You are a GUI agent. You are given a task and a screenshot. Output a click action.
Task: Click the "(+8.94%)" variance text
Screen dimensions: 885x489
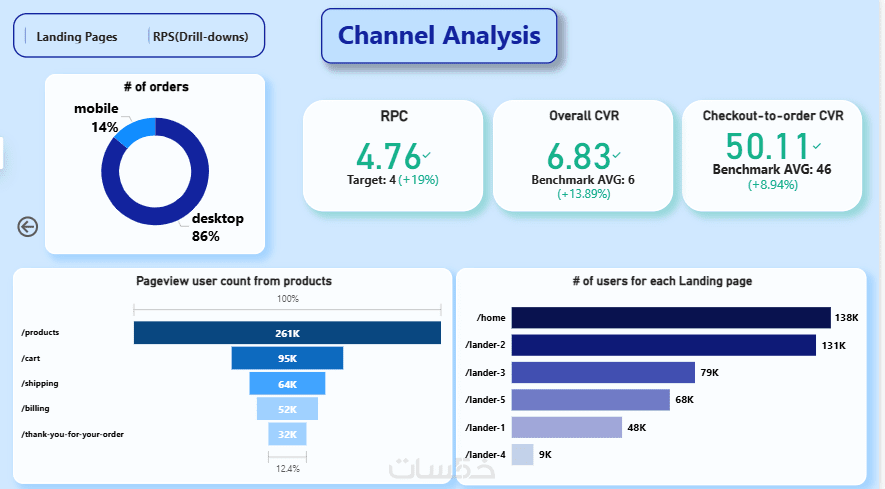(x=773, y=185)
